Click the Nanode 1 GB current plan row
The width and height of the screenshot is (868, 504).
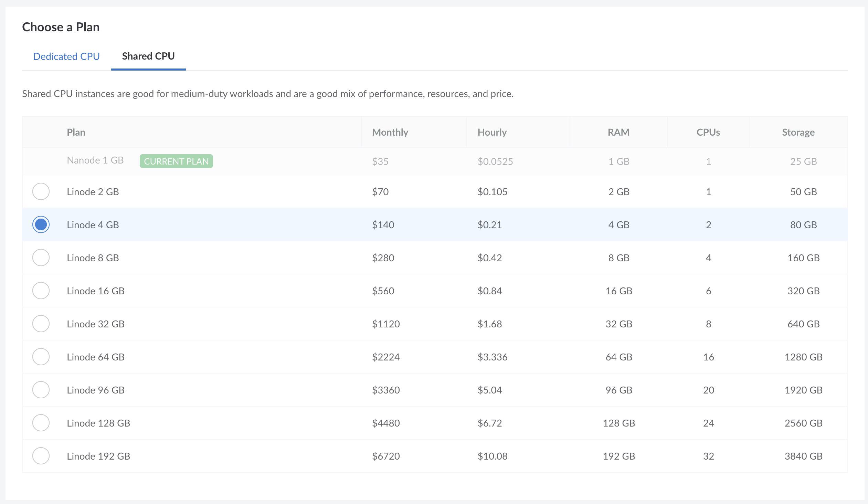click(95, 160)
